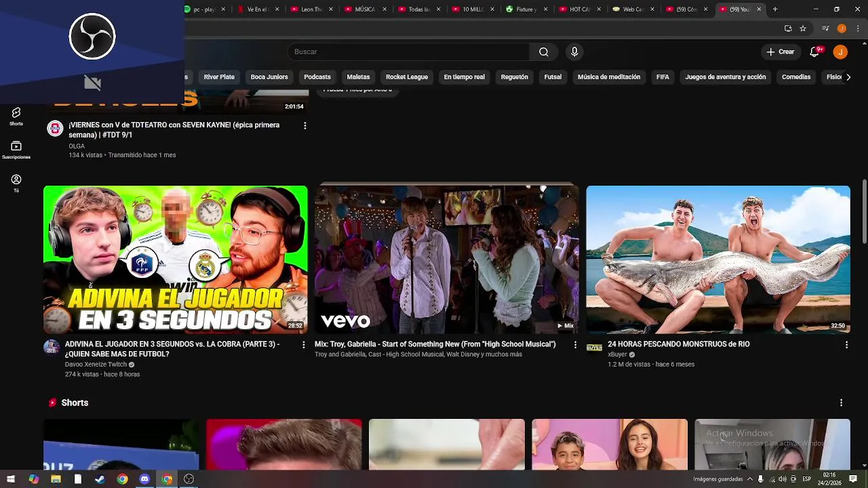Viewport: 868px width, 488px height.
Task: Switch to the MÚSICA browser tab
Action: click(x=364, y=9)
